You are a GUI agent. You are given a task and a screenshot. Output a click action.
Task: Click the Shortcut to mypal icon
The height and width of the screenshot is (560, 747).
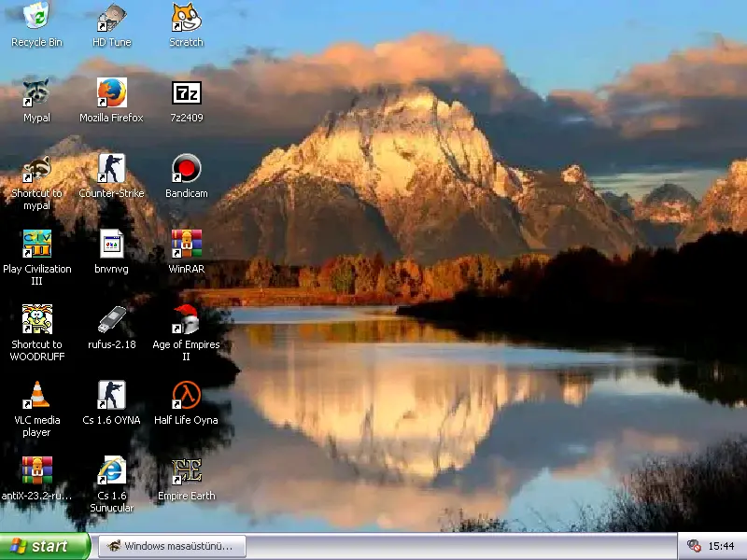coord(36,168)
